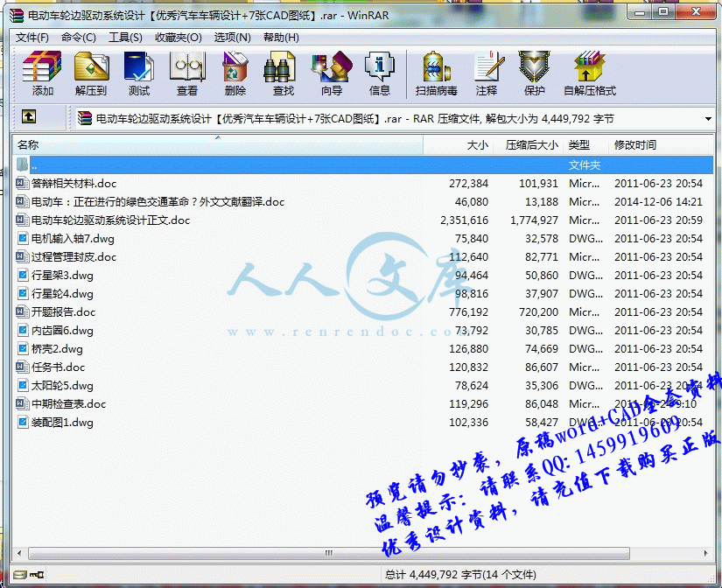Click the drive/key icon in status bar

29,575
